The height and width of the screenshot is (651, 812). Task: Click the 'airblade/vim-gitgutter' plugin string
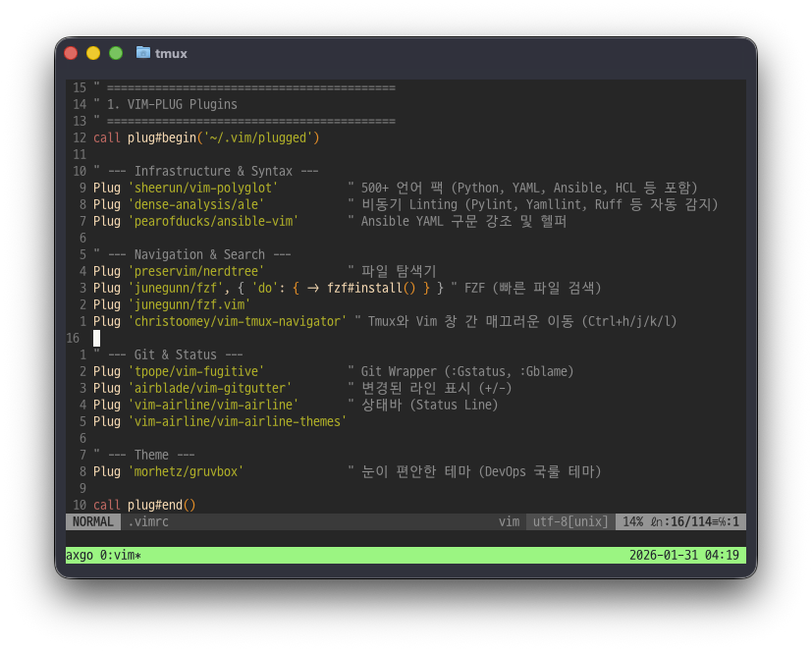click(209, 388)
